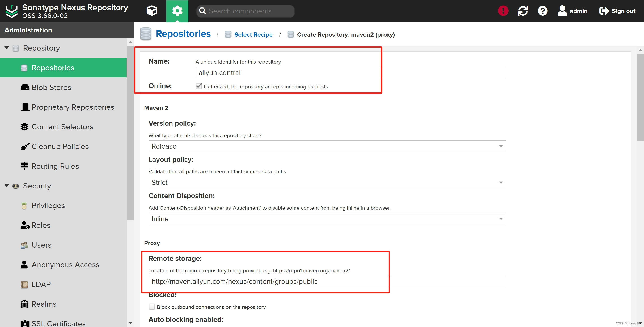The height and width of the screenshot is (327, 644).
Task: Focus the Search components field
Action: tap(246, 11)
